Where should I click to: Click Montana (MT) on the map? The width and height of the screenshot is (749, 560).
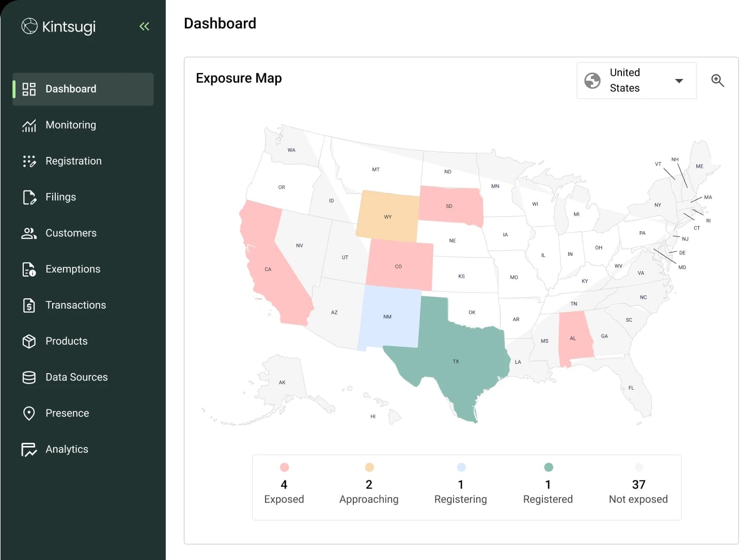coord(377,169)
